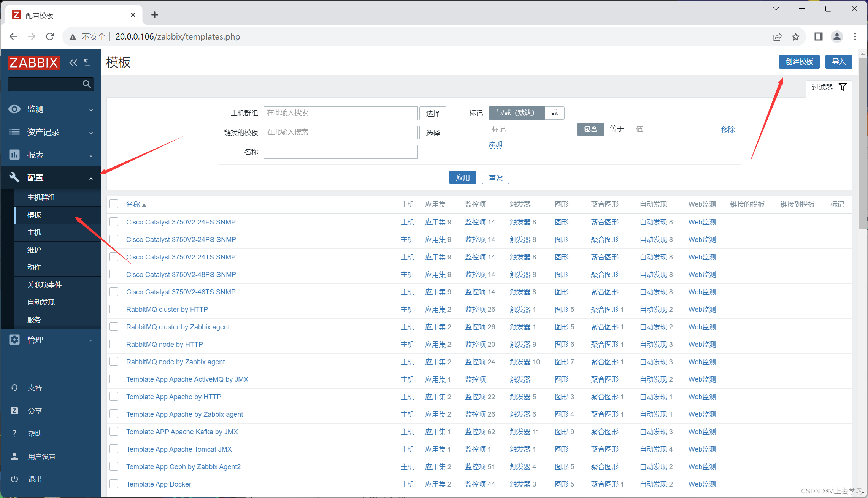This screenshot has height=498, width=868.
Task: Select the 或 tag mode
Action: (x=554, y=113)
